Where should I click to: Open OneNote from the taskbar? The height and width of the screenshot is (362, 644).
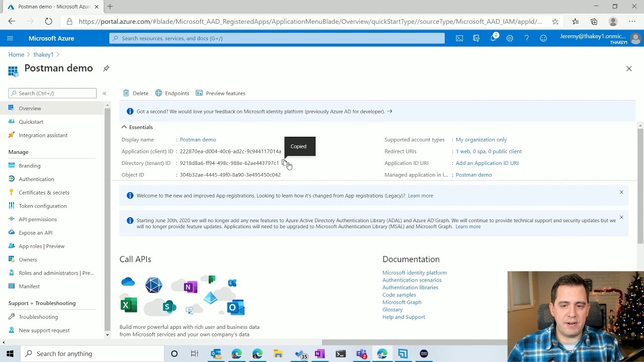tap(319, 353)
